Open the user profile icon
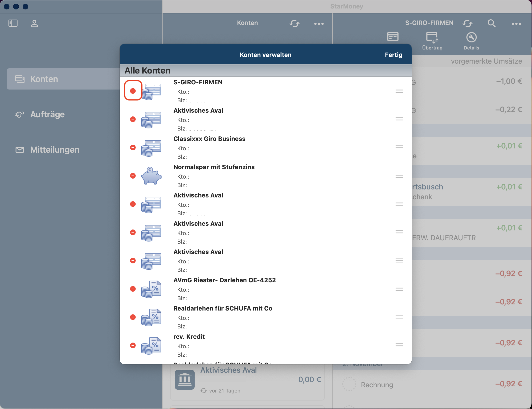Image resolution: width=532 pixels, height=409 pixels. click(x=34, y=24)
